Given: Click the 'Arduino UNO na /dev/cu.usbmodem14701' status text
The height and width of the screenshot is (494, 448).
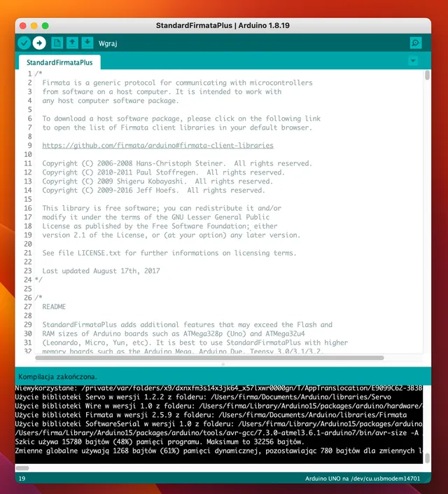Looking at the screenshot, I should tap(363, 479).
